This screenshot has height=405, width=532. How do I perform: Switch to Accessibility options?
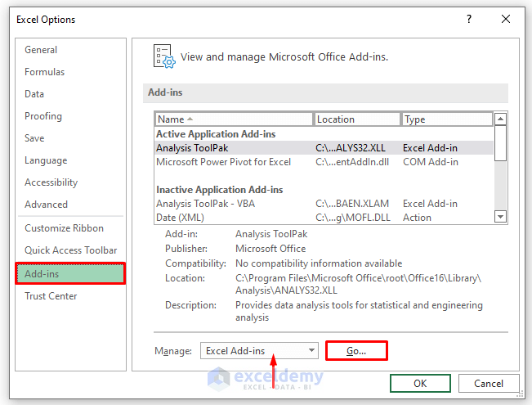(51, 182)
